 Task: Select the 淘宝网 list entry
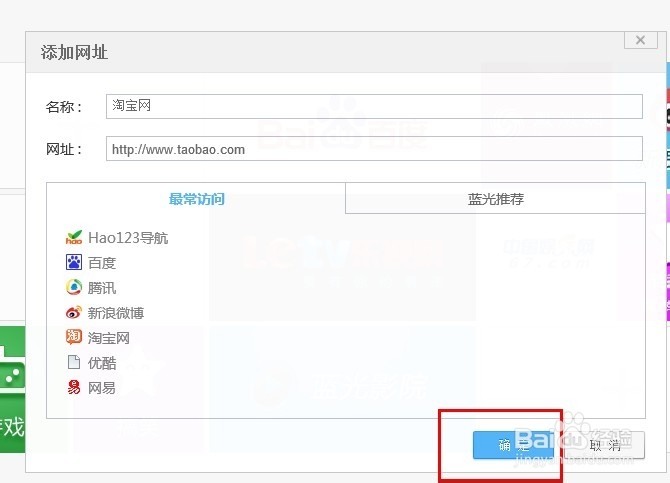(x=109, y=338)
